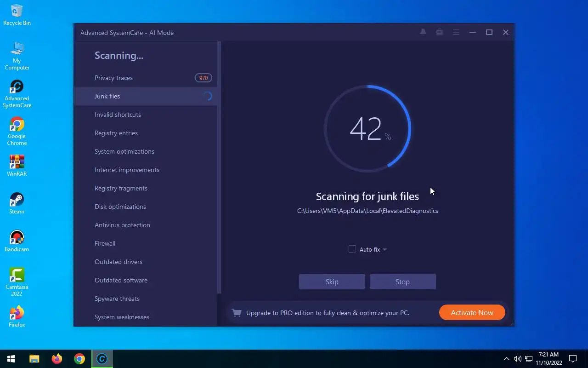Click Upgrade to PRO edition text

(328, 313)
